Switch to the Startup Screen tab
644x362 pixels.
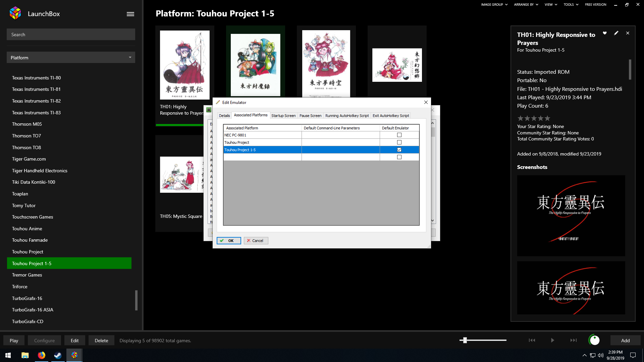pyautogui.click(x=283, y=116)
